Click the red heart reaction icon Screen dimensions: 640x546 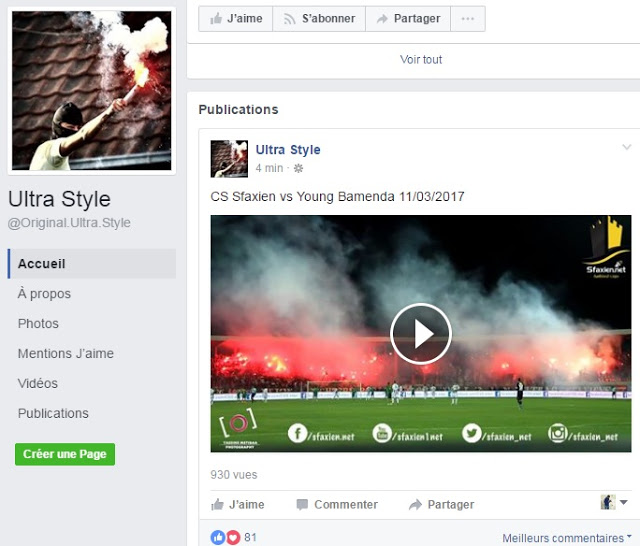point(233,537)
